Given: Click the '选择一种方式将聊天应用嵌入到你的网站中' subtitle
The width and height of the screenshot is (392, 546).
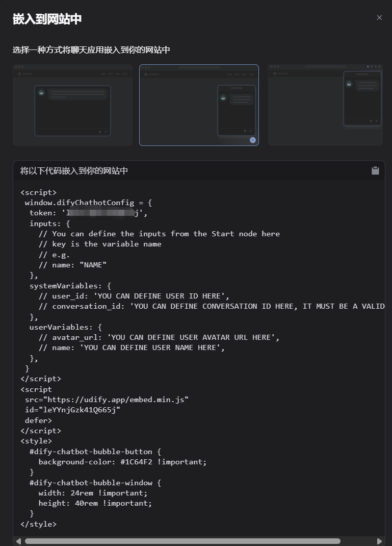Looking at the screenshot, I should tap(91, 50).
